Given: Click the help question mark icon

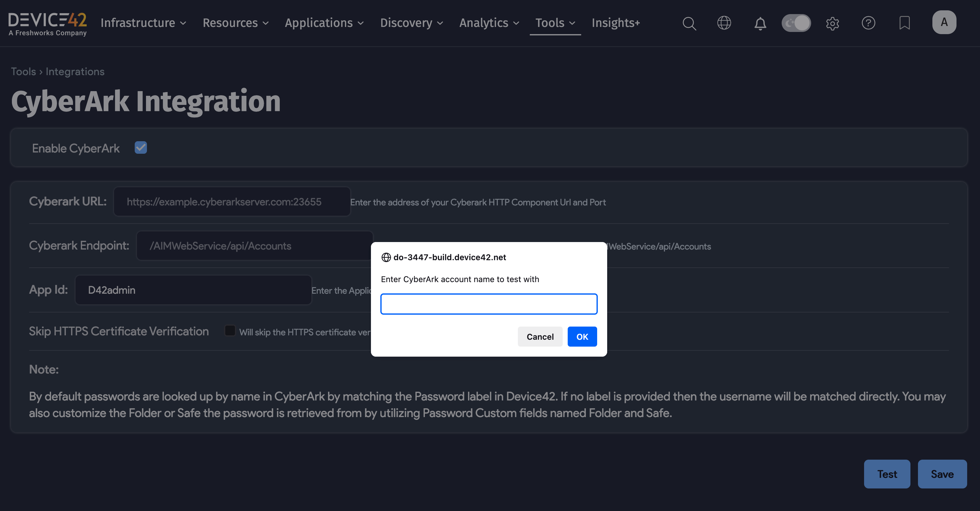Looking at the screenshot, I should click(868, 23).
